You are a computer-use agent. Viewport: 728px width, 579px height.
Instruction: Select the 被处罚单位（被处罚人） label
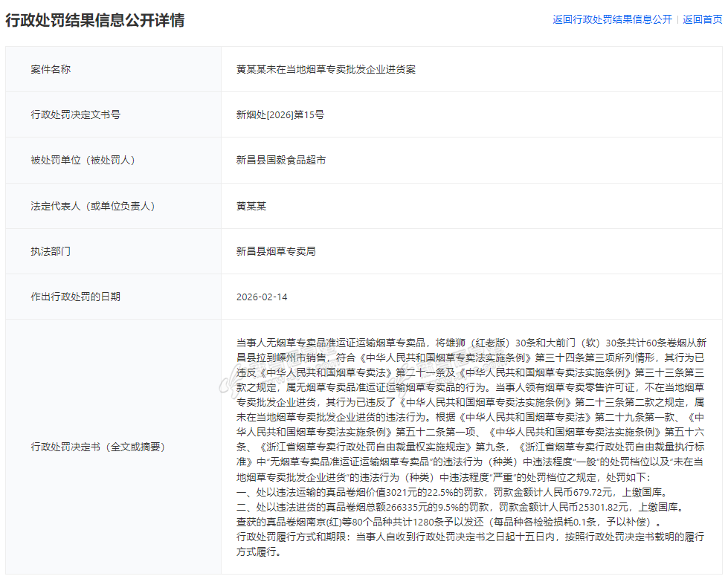(x=83, y=160)
